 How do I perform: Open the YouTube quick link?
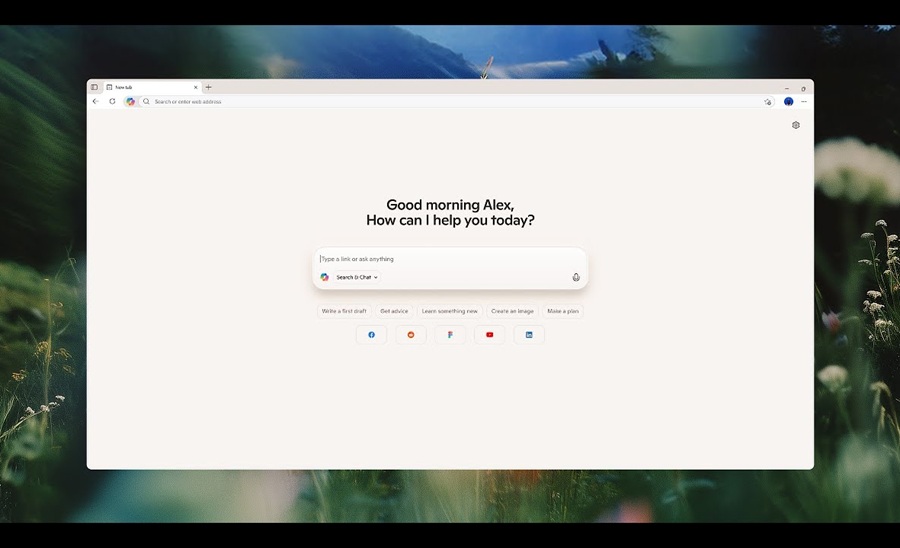pos(490,335)
